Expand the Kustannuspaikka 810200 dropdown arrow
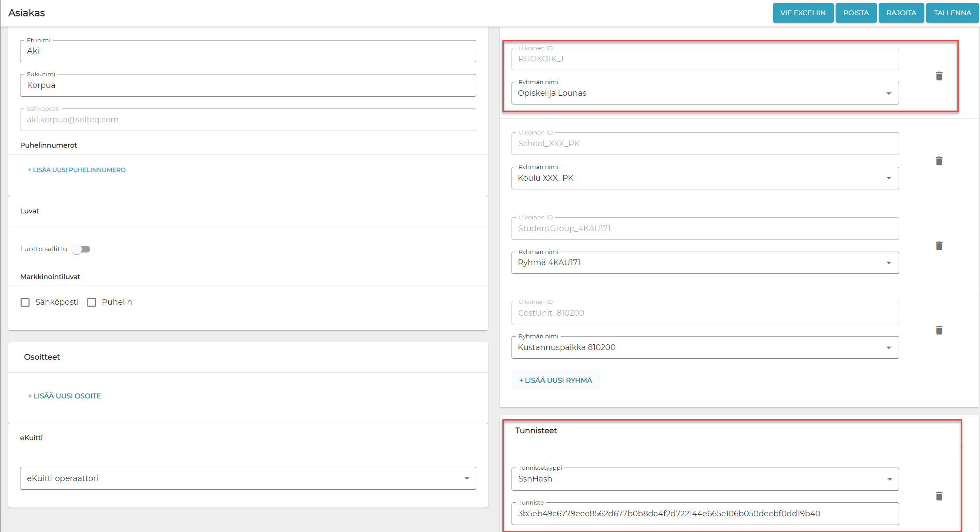 (889, 348)
